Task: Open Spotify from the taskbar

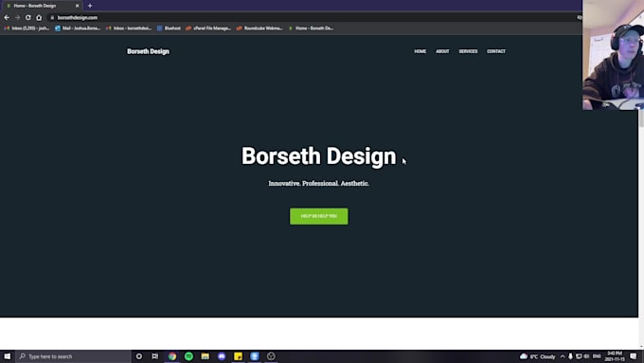Action: 188,356
